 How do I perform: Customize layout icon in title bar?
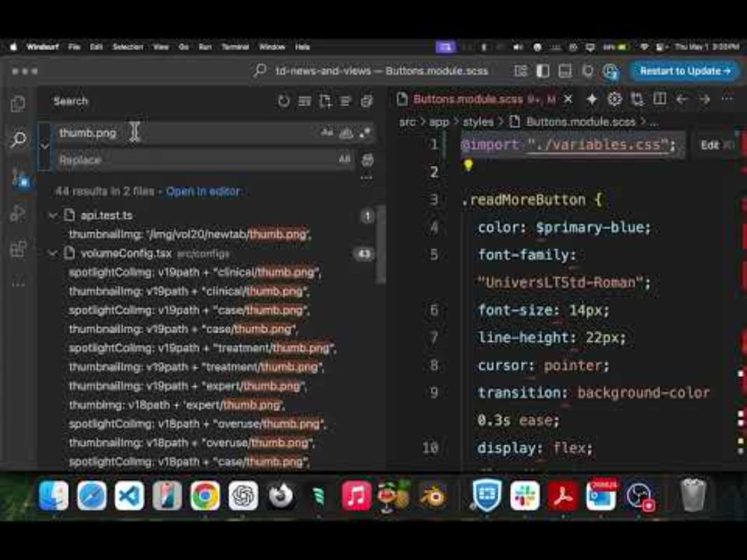tap(521, 71)
